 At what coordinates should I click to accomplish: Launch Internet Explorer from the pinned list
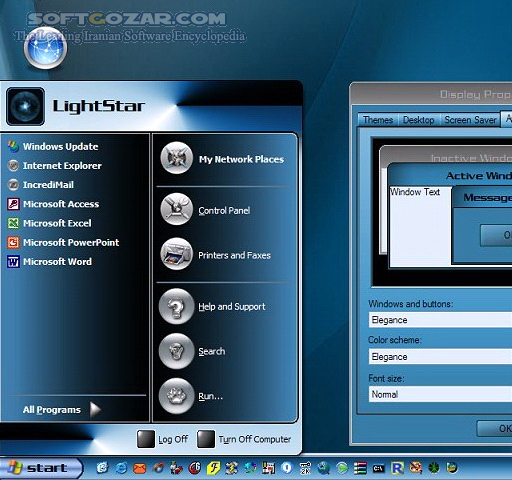55,166
